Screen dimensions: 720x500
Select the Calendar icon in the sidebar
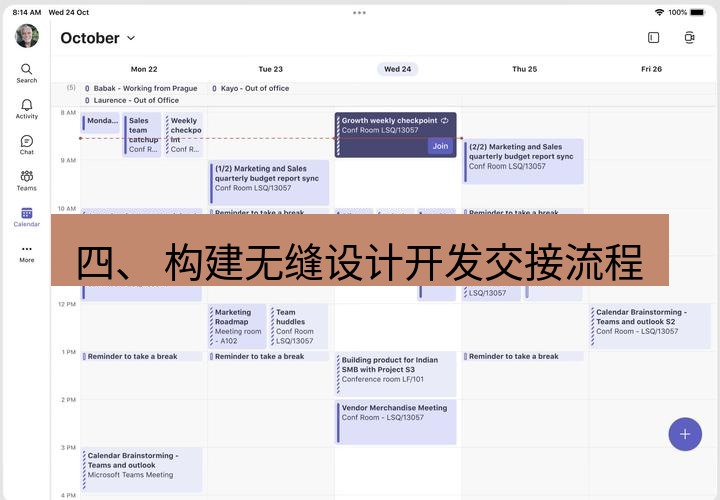[x=27, y=217]
